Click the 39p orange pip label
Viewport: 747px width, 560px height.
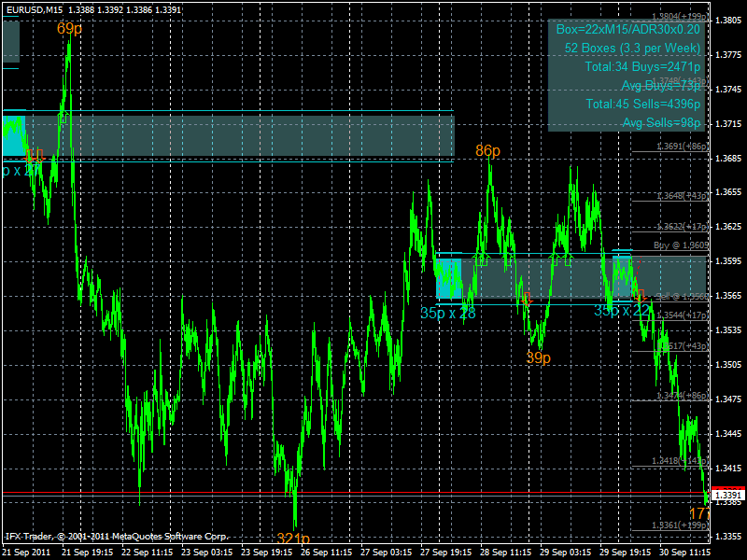[x=538, y=357]
